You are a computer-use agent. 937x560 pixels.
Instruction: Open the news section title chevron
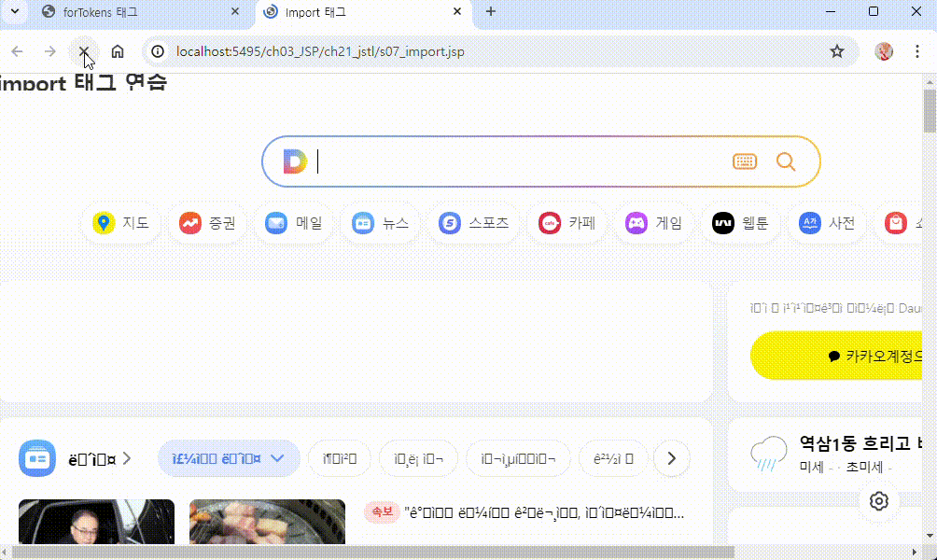tap(127, 458)
